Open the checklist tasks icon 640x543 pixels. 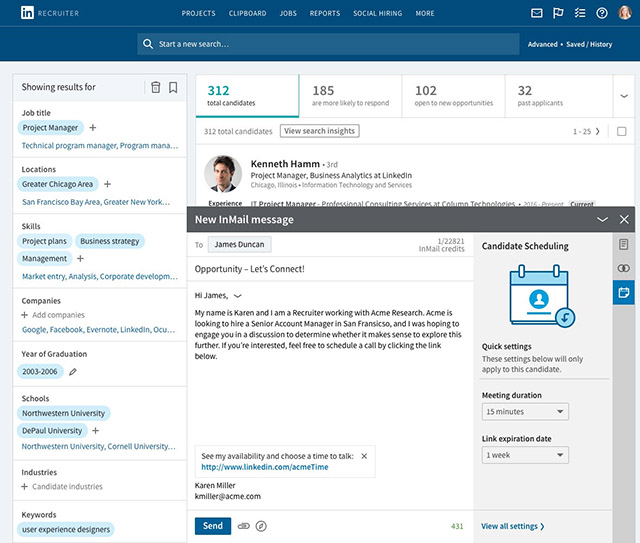(580, 13)
